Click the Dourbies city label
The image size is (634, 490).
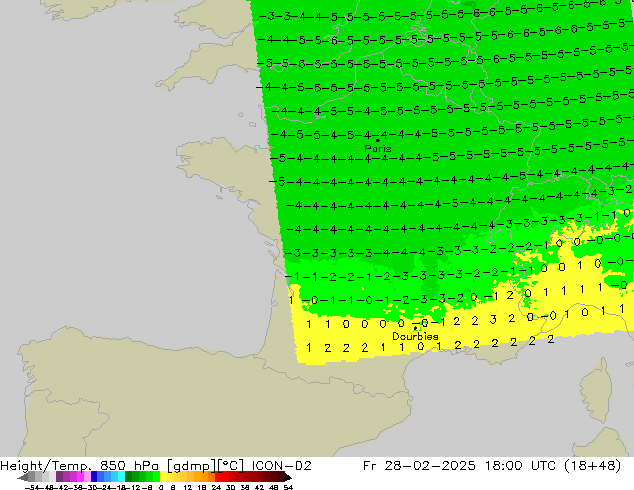pos(415,336)
